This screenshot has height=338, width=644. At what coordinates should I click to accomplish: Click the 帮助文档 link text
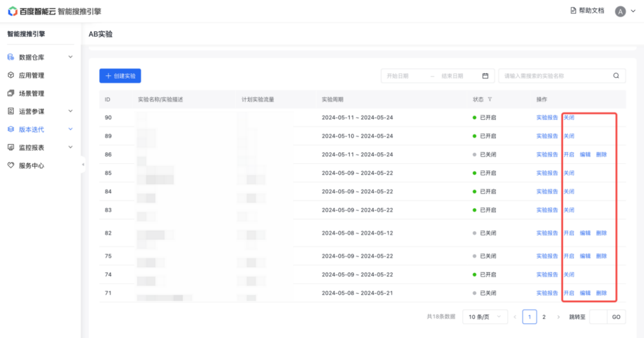click(591, 11)
